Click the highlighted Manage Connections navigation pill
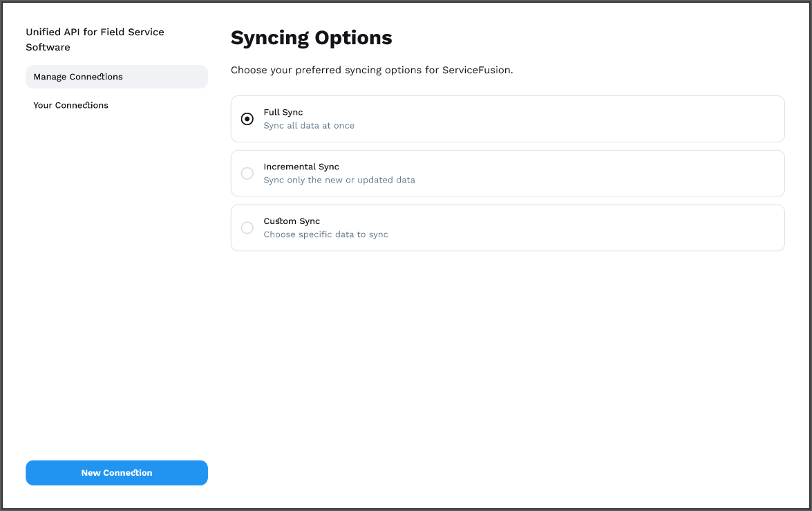 coord(116,76)
